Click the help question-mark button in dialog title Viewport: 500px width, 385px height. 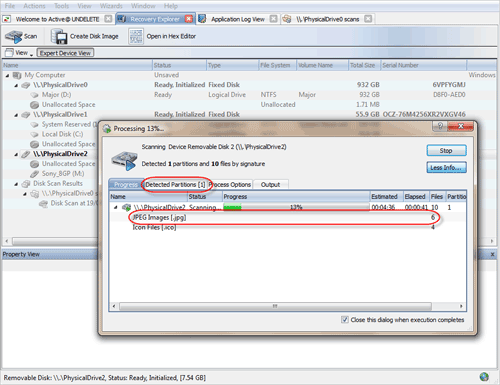tap(440, 126)
